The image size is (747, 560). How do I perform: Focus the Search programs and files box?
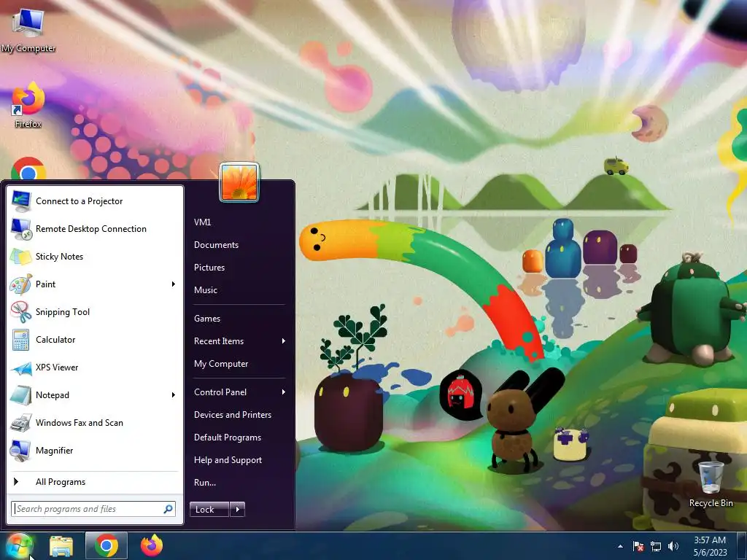pyautogui.click(x=93, y=509)
